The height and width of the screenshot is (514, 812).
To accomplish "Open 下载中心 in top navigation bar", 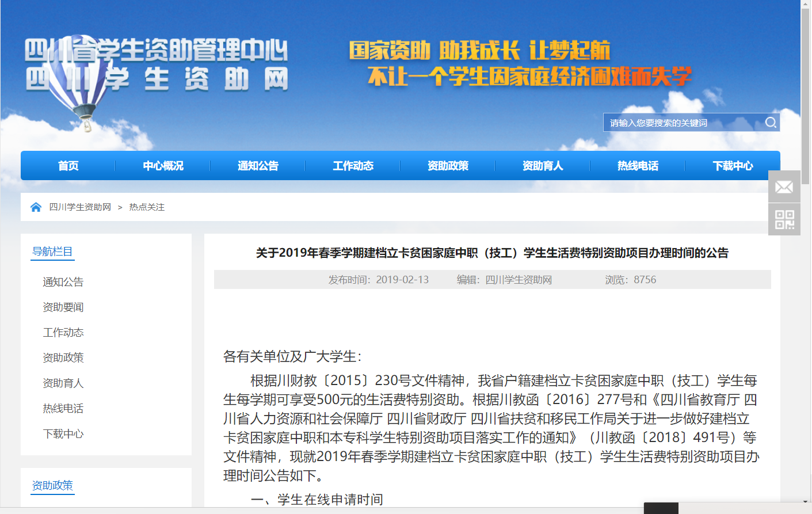I will [x=733, y=166].
